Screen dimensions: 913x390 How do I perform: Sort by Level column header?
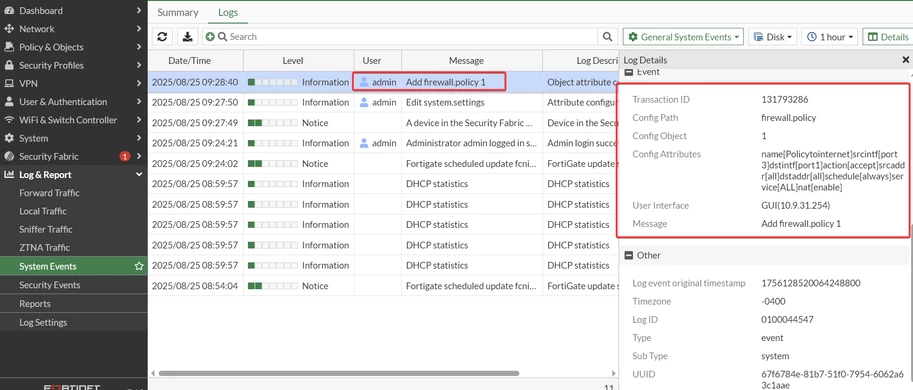pos(299,61)
